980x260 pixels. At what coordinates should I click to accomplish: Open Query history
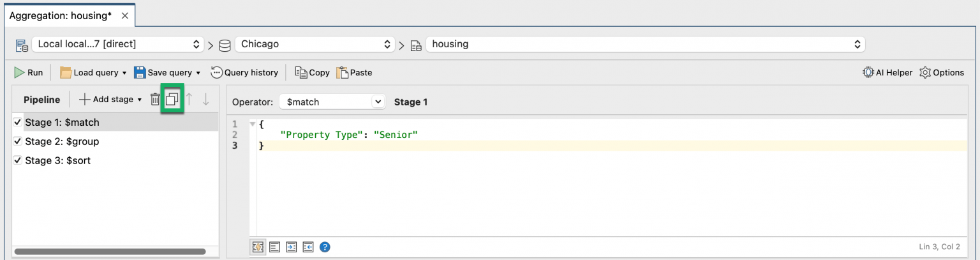point(244,73)
